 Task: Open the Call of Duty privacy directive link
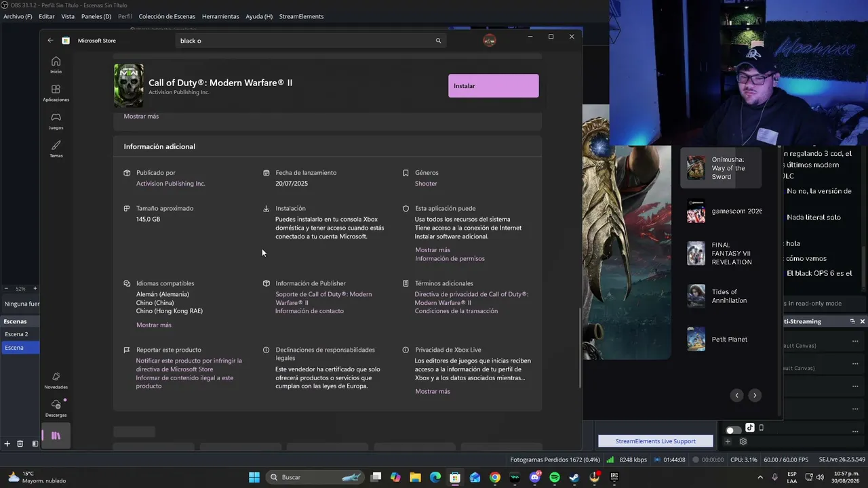(472, 298)
